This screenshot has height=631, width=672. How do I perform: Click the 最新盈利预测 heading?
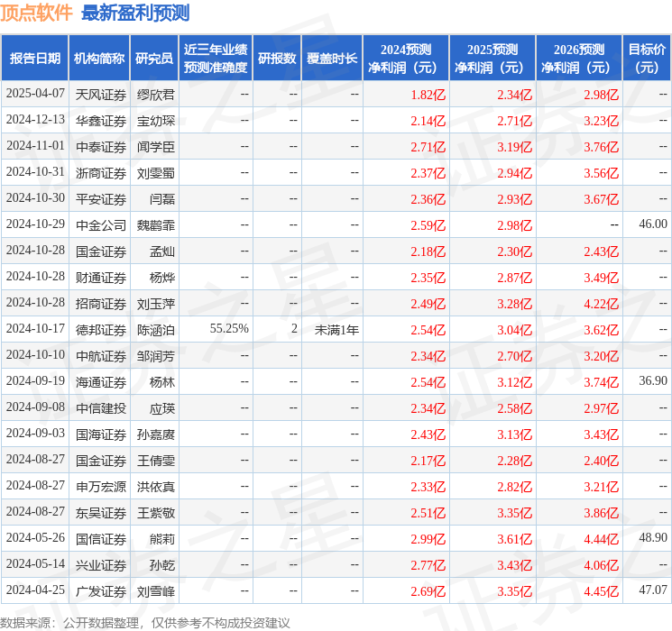pyautogui.click(x=135, y=13)
